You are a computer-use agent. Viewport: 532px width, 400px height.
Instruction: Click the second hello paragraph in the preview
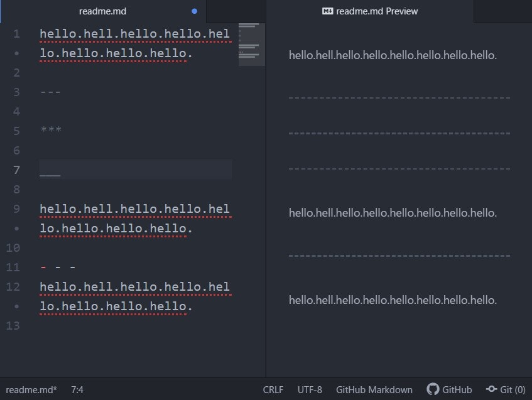pos(393,213)
